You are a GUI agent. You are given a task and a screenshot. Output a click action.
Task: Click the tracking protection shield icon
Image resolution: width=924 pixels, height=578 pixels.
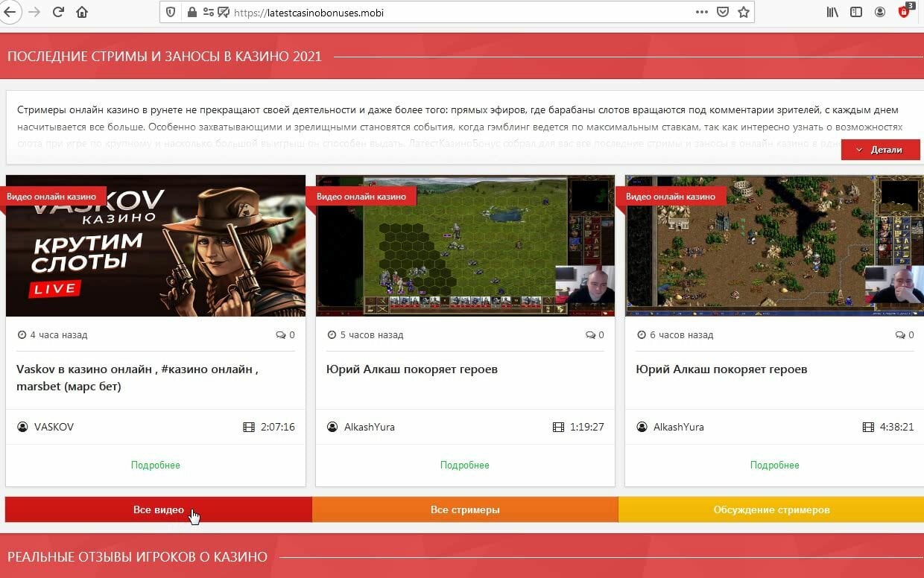pyautogui.click(x=172, y=12)
